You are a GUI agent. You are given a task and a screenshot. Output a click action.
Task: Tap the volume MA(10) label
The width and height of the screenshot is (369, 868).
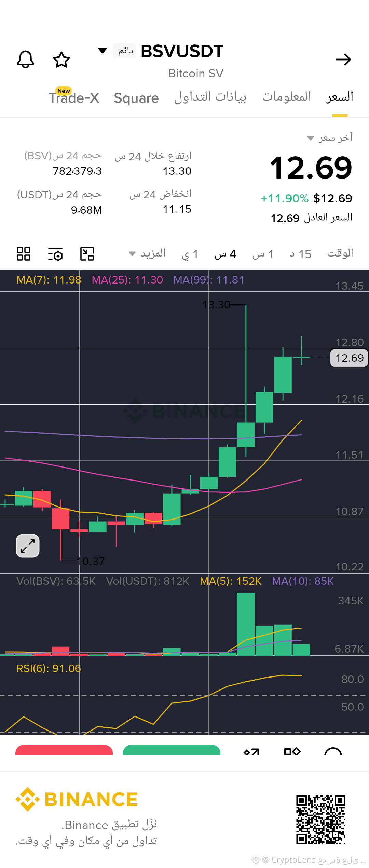(x=303, y=581)
